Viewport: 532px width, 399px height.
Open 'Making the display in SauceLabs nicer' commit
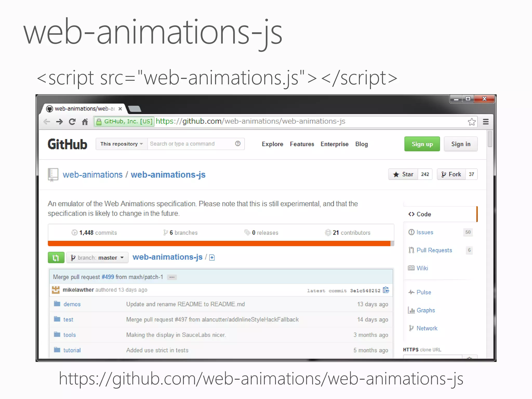coord(176,335)
